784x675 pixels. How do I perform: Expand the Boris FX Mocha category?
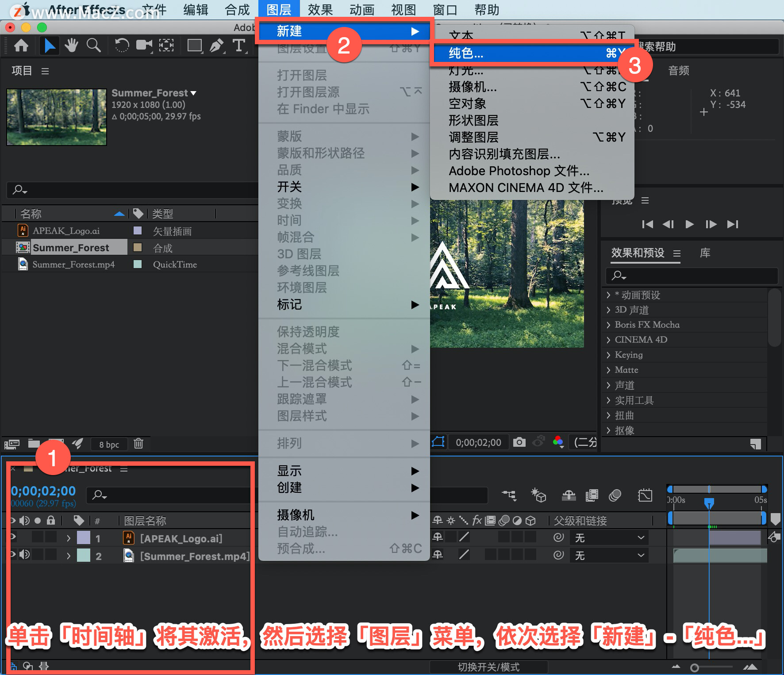609,325
